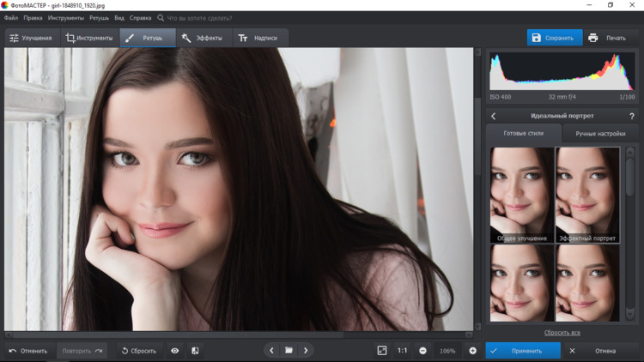Viewport: 644px width, 362px height.
Task: Open the folder browse icon
Action: tap(289, 351)
